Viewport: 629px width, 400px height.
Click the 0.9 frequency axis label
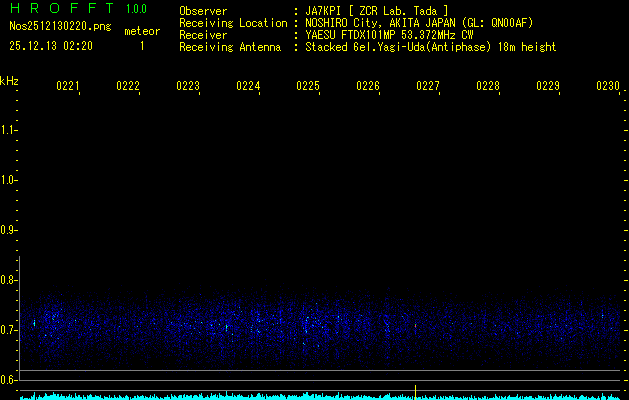(x=9, y=230)
